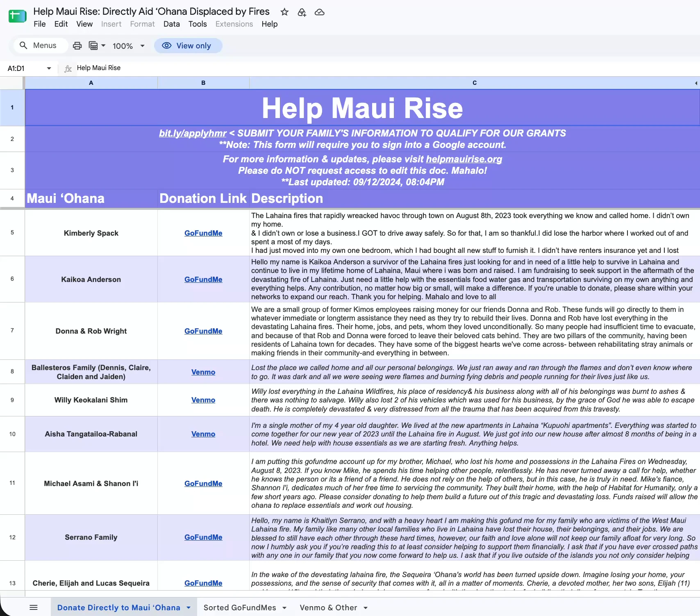Open the Data menu
The height and width of the screenshot is (616, 700).
coord(172,24)
